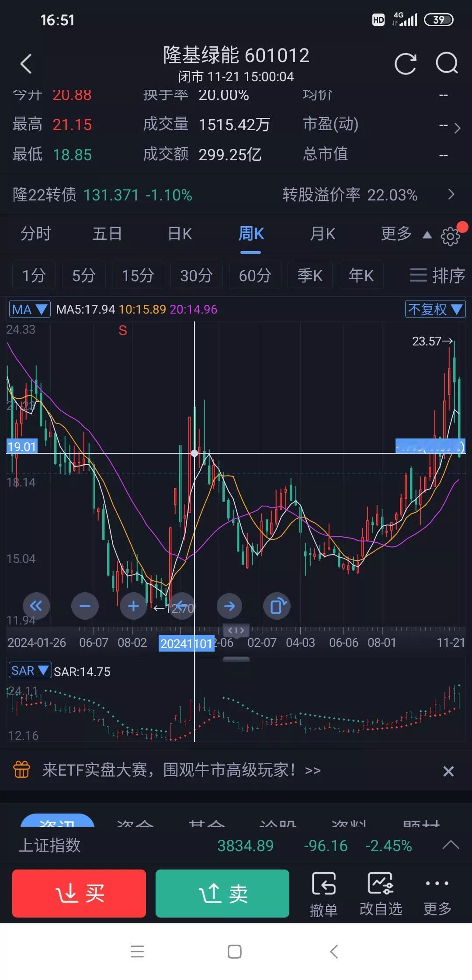Tap the gift icon in ETF banner
472x980 pixels.
tap(21, 770)
